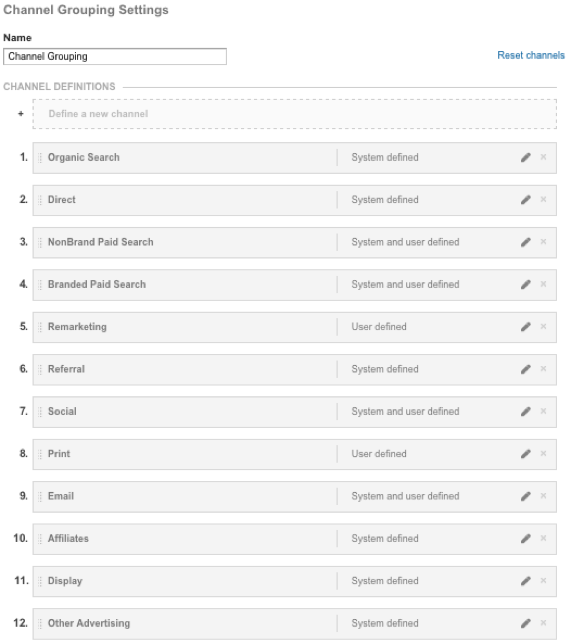Click the Reset channels link
The width and height of the screenshot is (571, 644).
[x=531, y=55]
